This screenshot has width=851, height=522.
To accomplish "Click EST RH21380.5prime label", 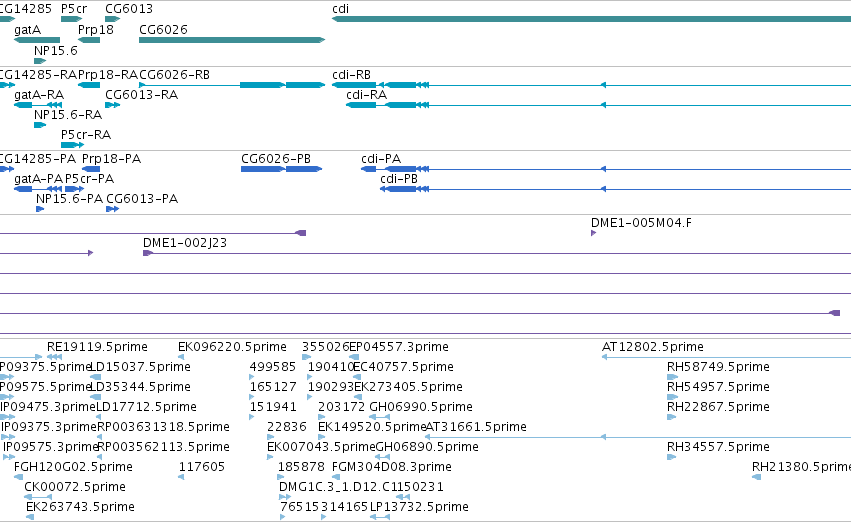I will [801, 467].
